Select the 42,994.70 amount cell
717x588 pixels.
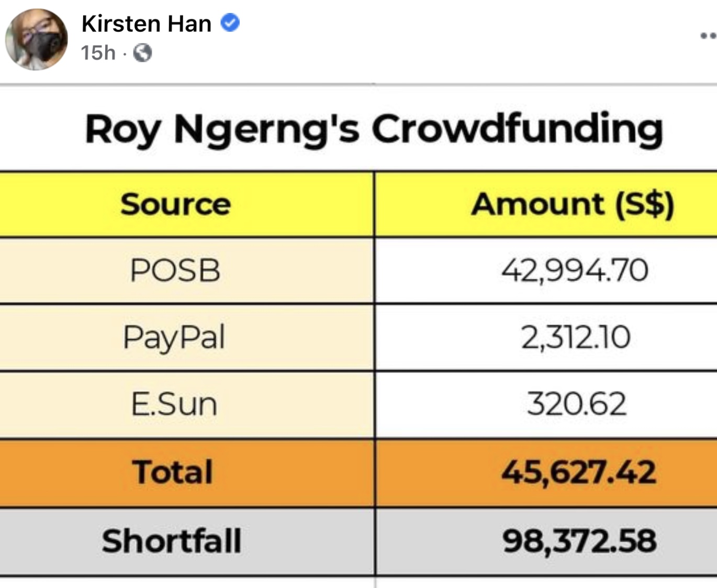point(575,270)
